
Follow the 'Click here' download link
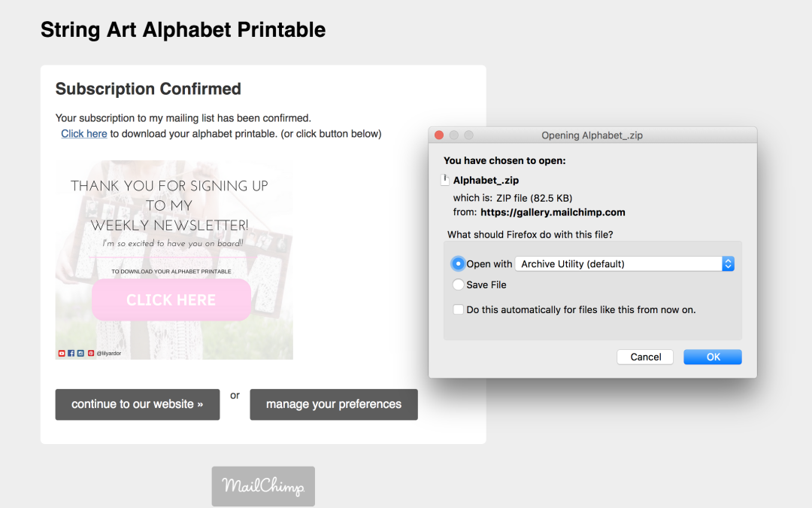point(84,134)
